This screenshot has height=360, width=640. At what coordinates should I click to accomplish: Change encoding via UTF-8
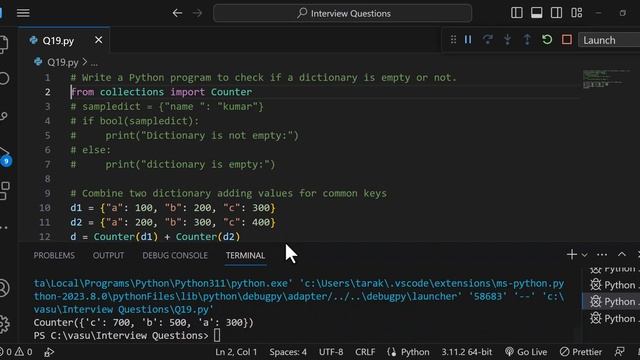331,352
